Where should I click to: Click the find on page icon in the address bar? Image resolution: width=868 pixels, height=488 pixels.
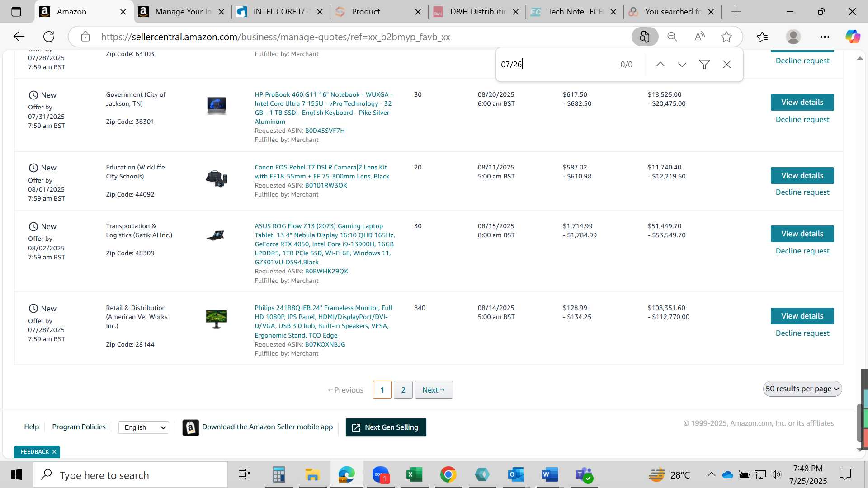645,37
